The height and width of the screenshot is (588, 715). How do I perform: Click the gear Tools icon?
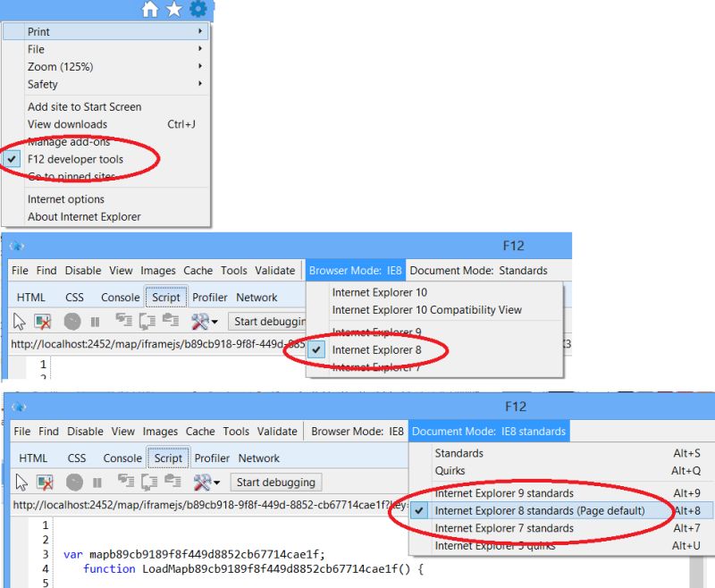[198, 9]
